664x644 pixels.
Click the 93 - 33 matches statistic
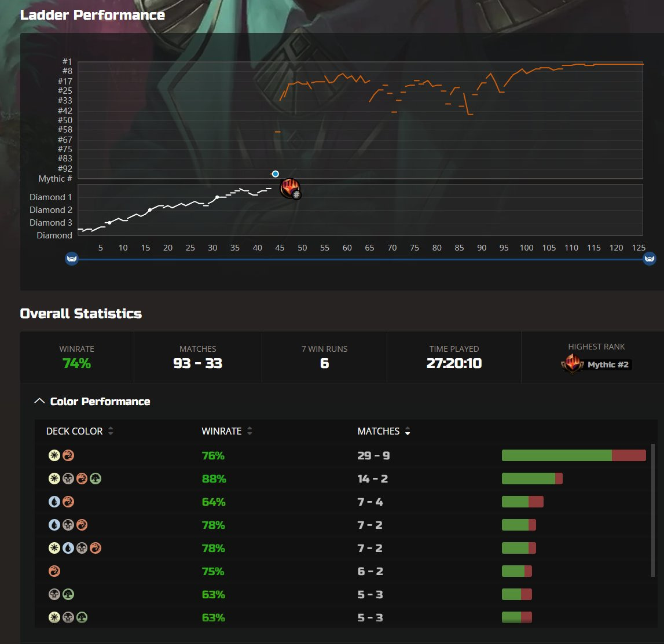tap(197, 363)
